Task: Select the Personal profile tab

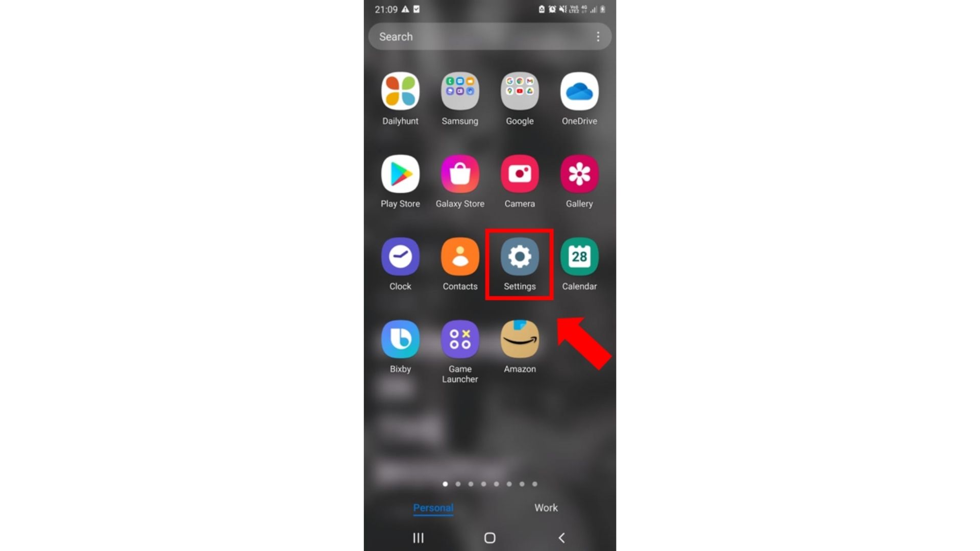Action: 433,508
